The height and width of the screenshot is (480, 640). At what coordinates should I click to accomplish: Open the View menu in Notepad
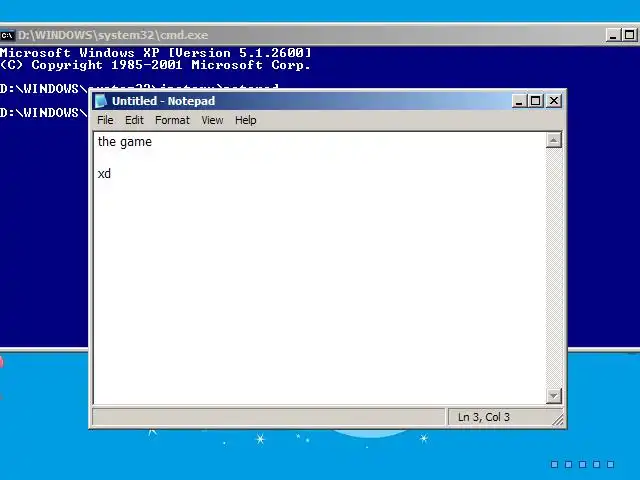point(212,120)
